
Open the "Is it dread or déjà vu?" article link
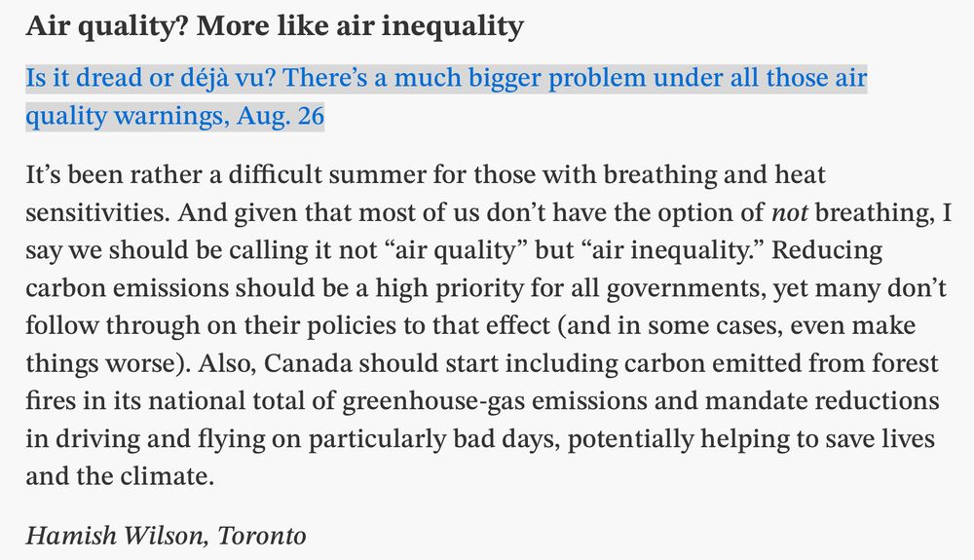tap(446, 96)
